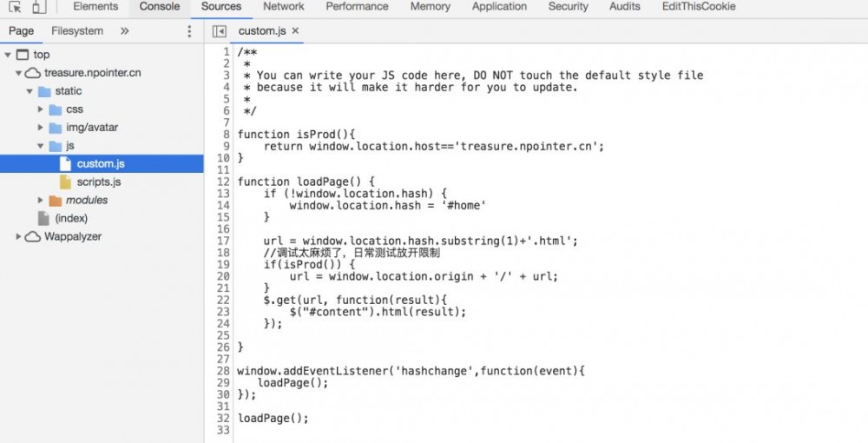Open the Security tab
The height and width of the screenshot is (443, 868).
coord(568,7)
